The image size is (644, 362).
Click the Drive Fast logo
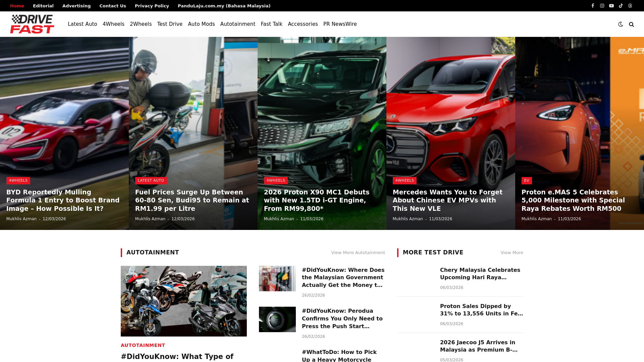pos(32,24)
